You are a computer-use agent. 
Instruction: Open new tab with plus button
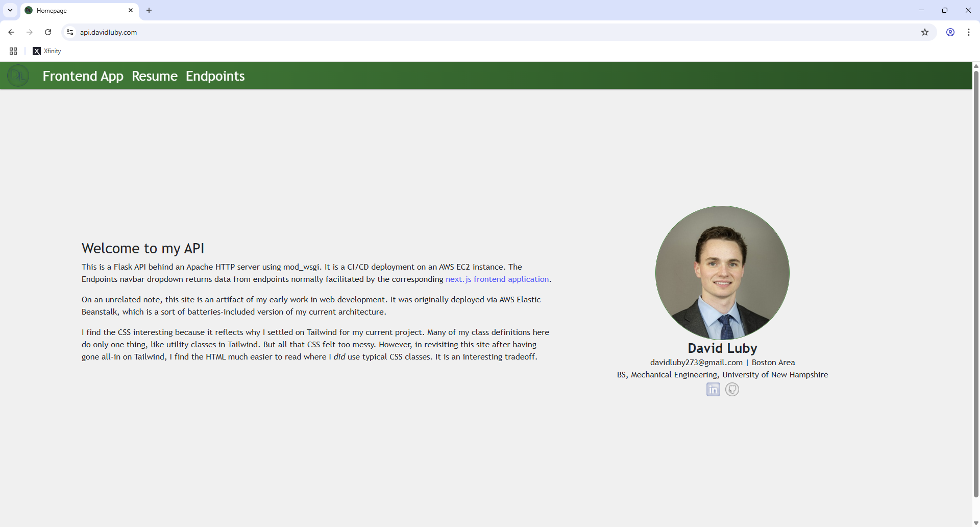(x=149, y=10)
